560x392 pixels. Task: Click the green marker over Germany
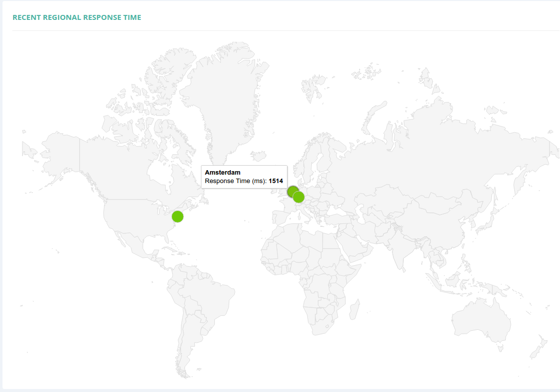point(298,197)
